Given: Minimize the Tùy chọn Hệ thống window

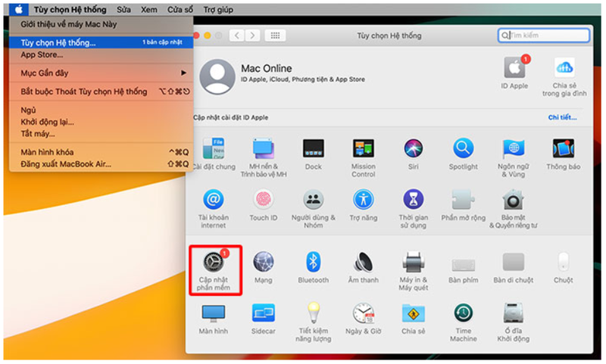Looking at the screenshot, I should coord(207,36).
